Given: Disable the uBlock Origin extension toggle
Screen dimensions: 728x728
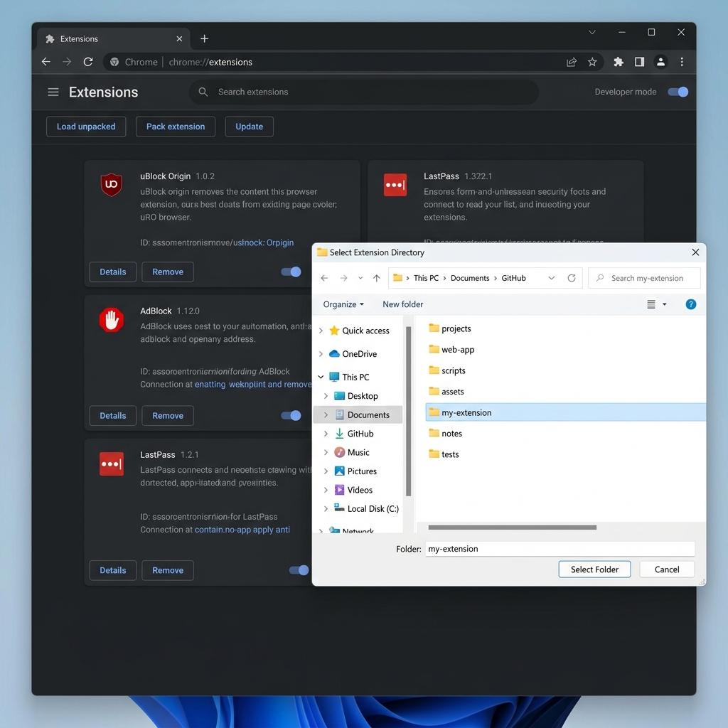Looking at the screenshot, I should tap(291, 272).
